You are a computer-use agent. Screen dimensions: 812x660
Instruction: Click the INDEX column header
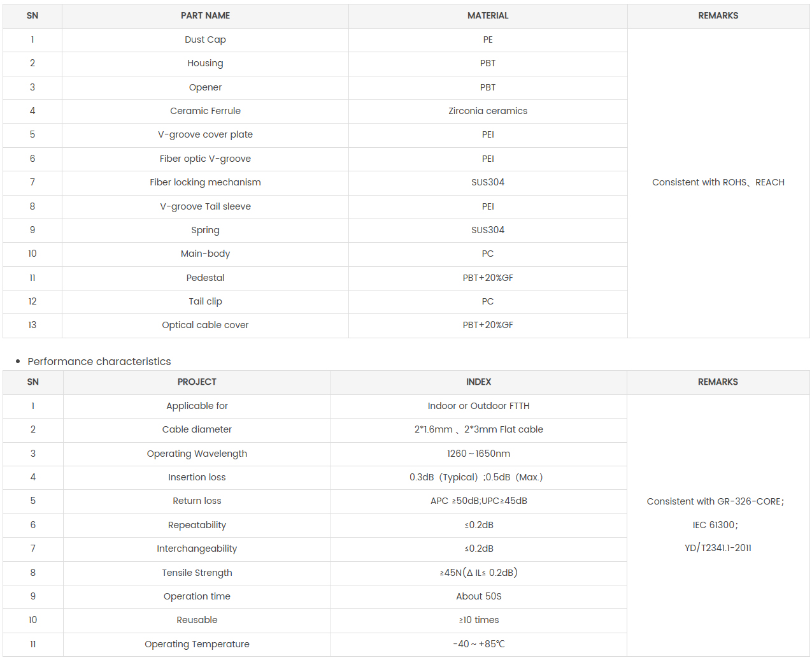pyautogui.click(x=478, y=382)
